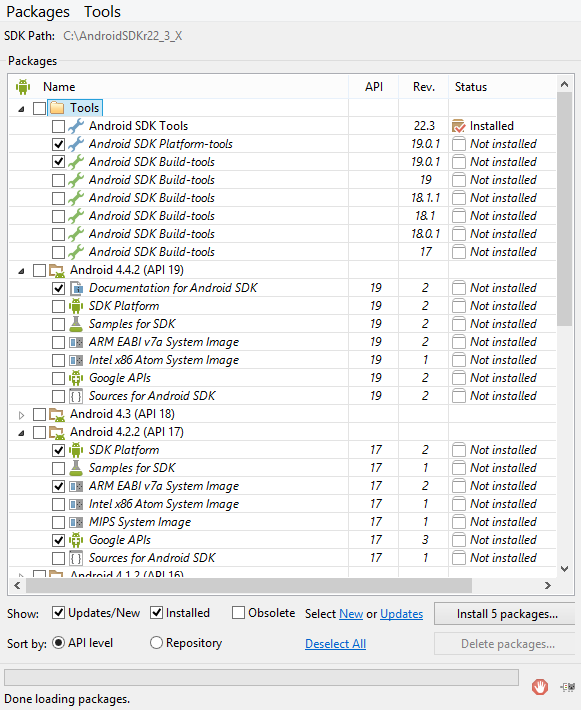
Task: Click the Delete packages button
Action: coord(507,643)
